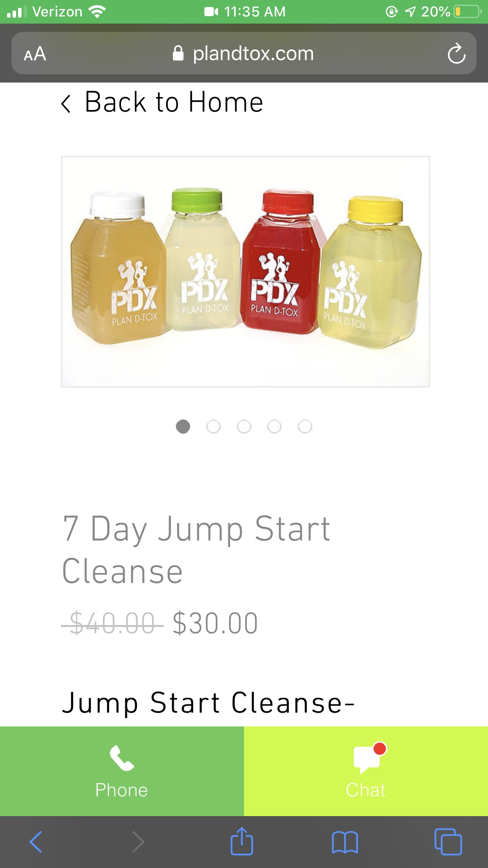Tap the Safari reload page icon

coord(456,53)
